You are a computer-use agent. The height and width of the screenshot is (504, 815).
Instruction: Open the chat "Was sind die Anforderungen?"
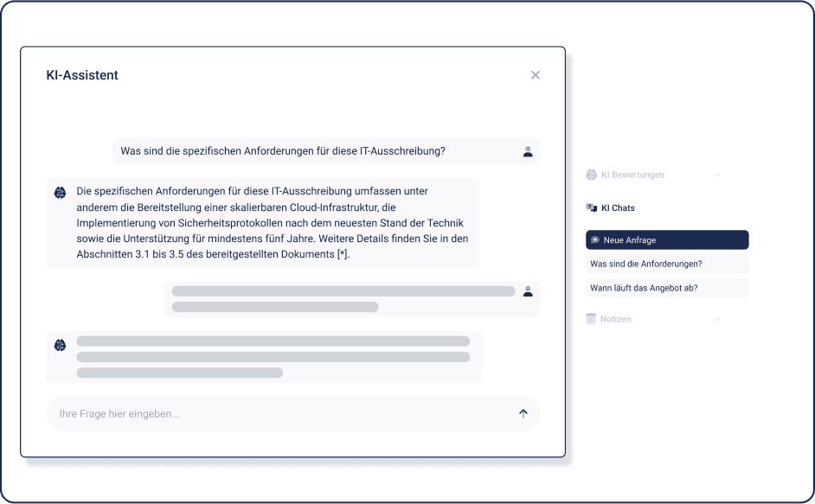(x=666, y=264)
